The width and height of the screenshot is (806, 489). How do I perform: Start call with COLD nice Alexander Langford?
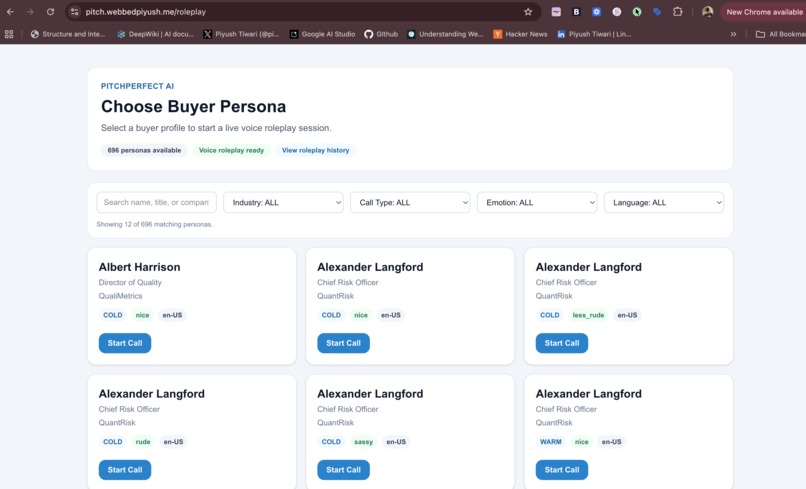tap(343, 343)
